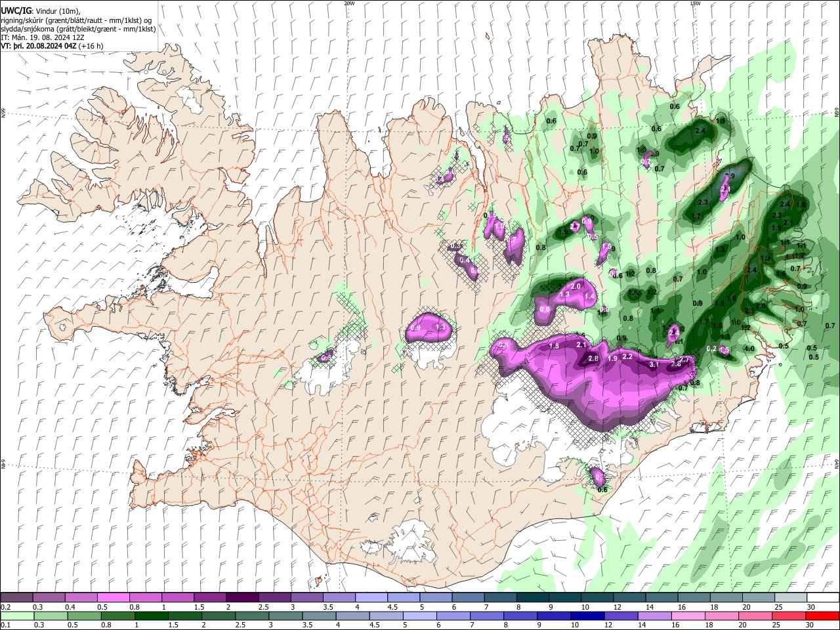Viewport: 840px width, 630px height.
Task: Select the Vindur (10m) label
Action: coord(57,11)
